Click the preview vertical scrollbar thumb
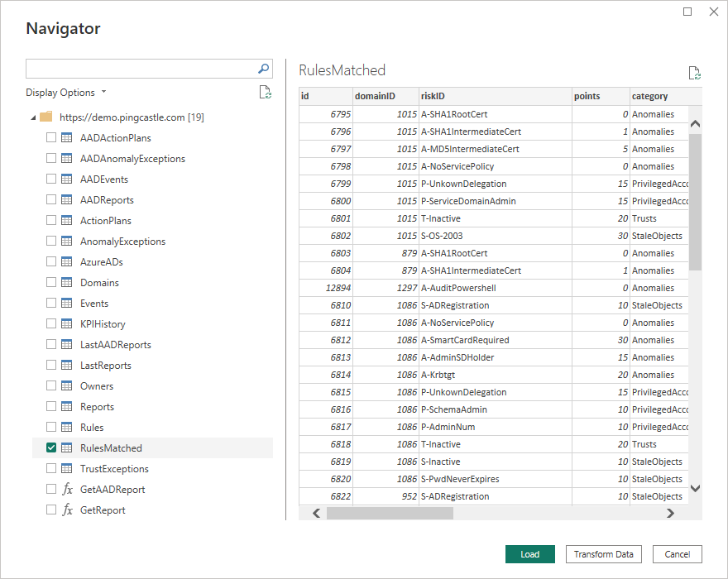This screenshot has width=728, height=579. coord(695,202)
